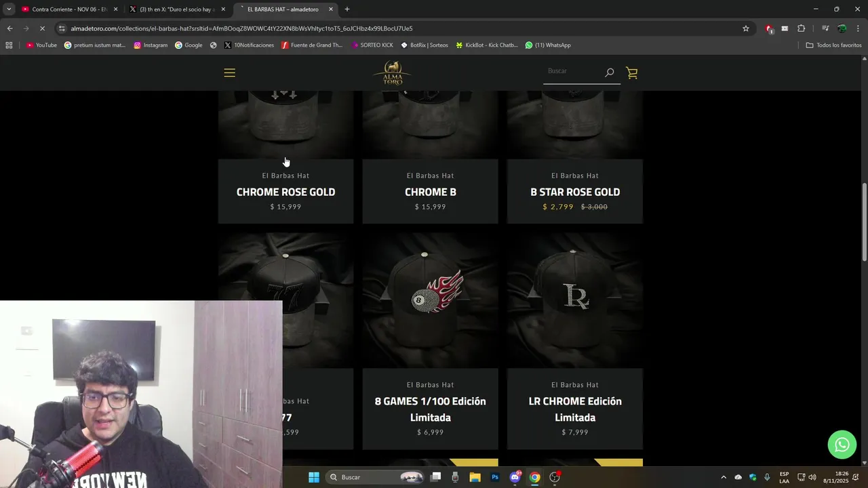
Task: Open the BotRix | Sorteos bookmark
Action: 425,45
